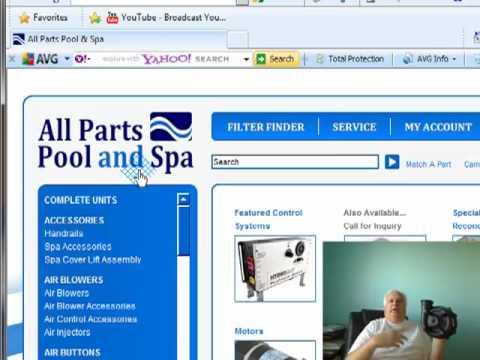
Task: Open the YouTube Broadcast Yourself favorite link
Action: pyautogui.click(x=166, y=18)
